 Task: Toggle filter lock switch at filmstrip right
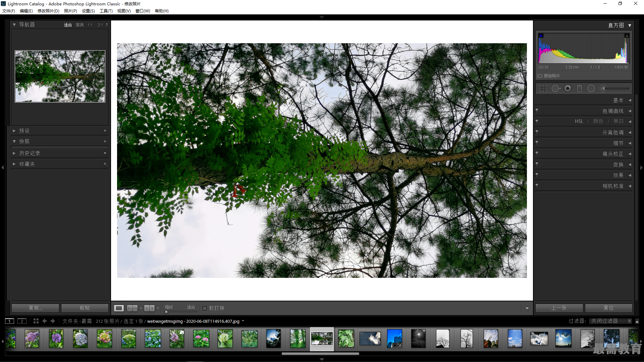coord(637,321)
